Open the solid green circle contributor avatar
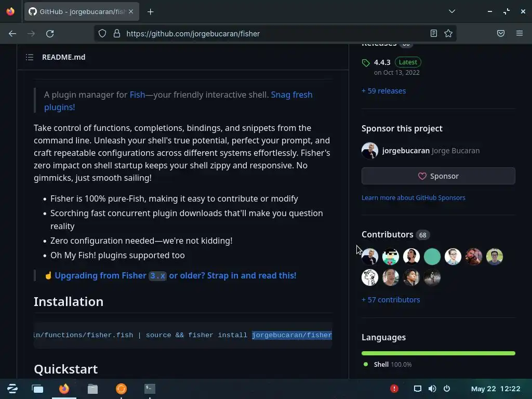The height and width of the screenshot is (399, 532). click(x=432, y=257)
